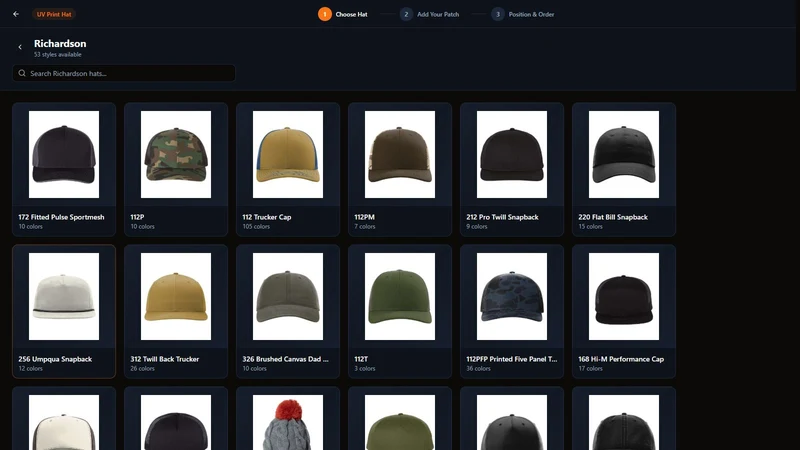Screen dimensions: 800x450
Task: Select step 1 Choose Hat circle
Action: [x=324, y=14]
